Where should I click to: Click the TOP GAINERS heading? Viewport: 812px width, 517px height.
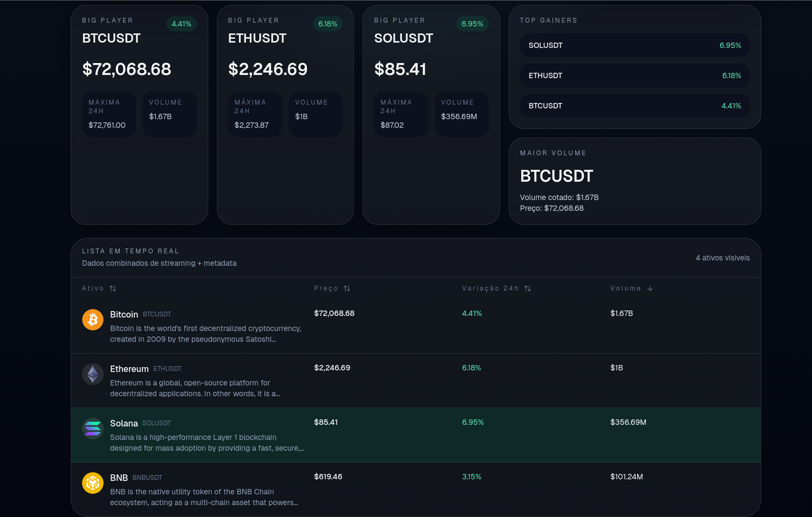tap(549, 20)
